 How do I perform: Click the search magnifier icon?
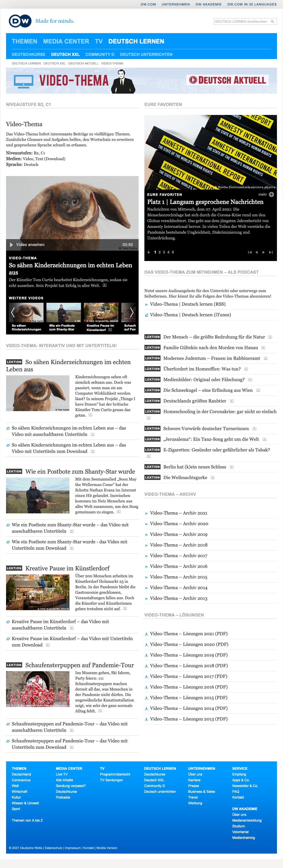click(x=273, y=22)
